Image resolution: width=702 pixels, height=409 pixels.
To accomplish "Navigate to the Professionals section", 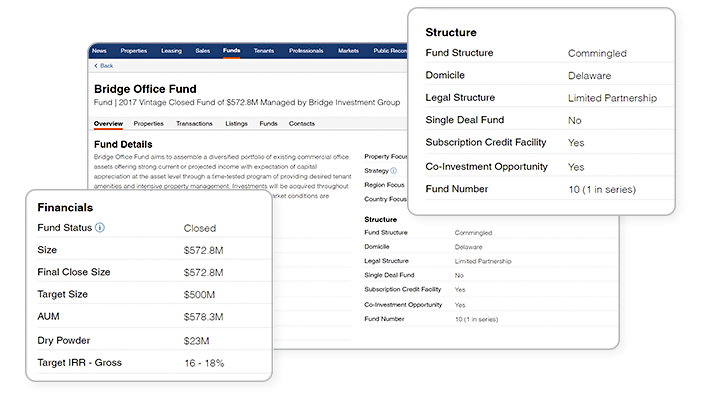I will [x=306, y=50].
